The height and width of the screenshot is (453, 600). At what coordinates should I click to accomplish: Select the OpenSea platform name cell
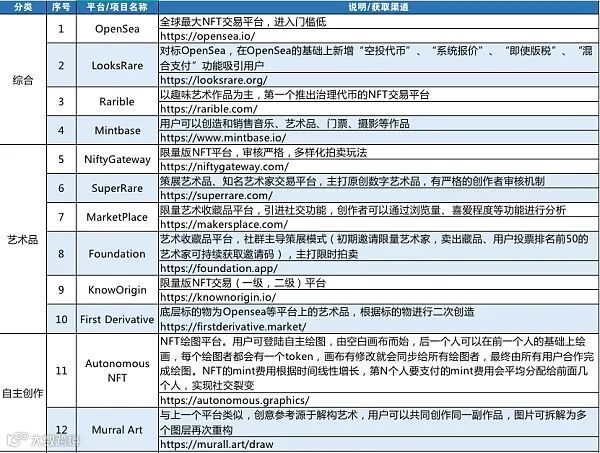click(x=117, y=29)
